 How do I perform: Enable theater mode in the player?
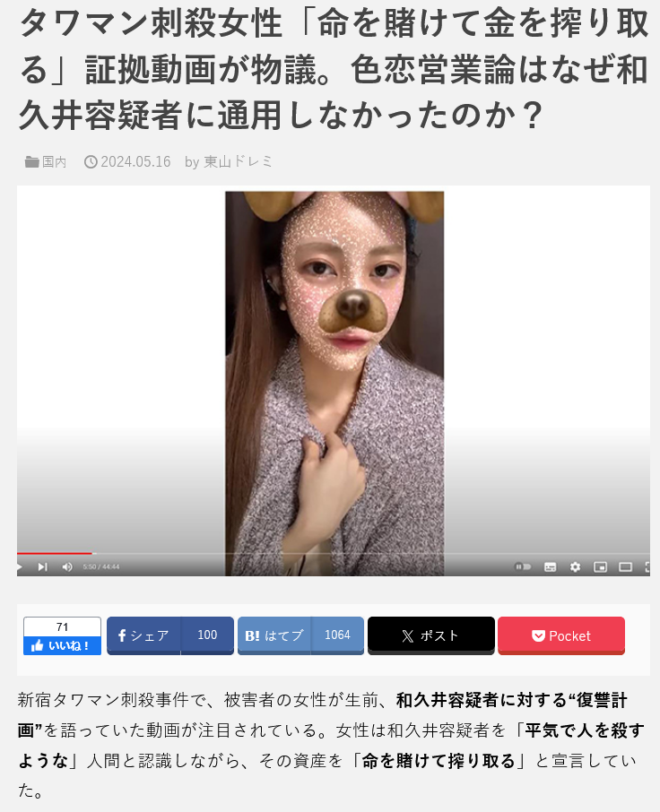(x=625, y=567)
